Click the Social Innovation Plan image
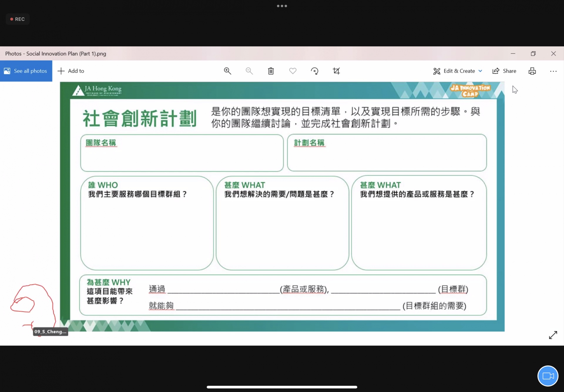The width and height of the screenshot is (564, 392). pos(282,207)
